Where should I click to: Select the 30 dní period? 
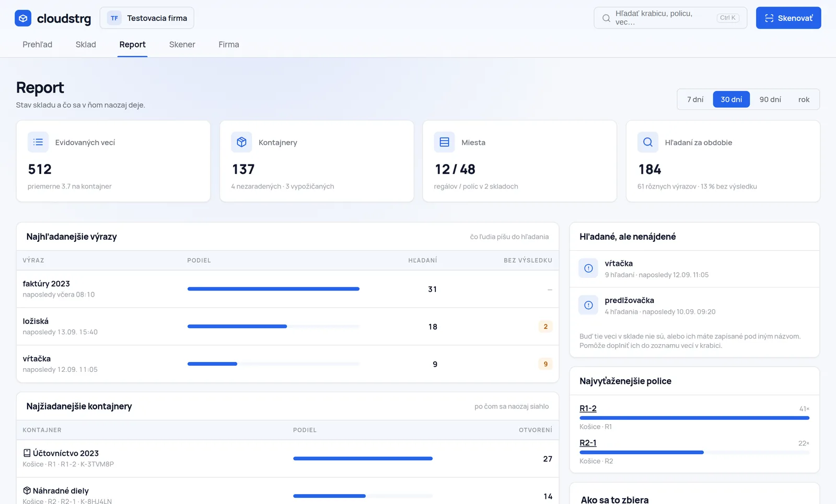click(731, 99)
